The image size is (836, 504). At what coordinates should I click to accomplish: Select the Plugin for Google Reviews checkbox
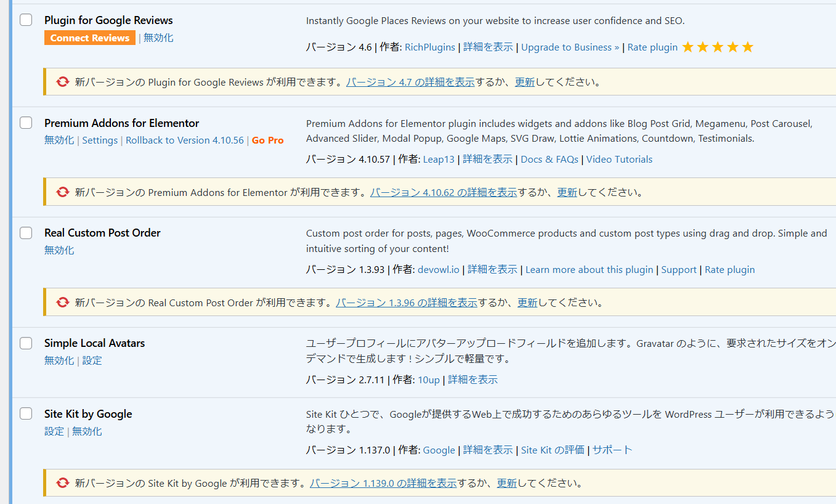tap(26, 20)
